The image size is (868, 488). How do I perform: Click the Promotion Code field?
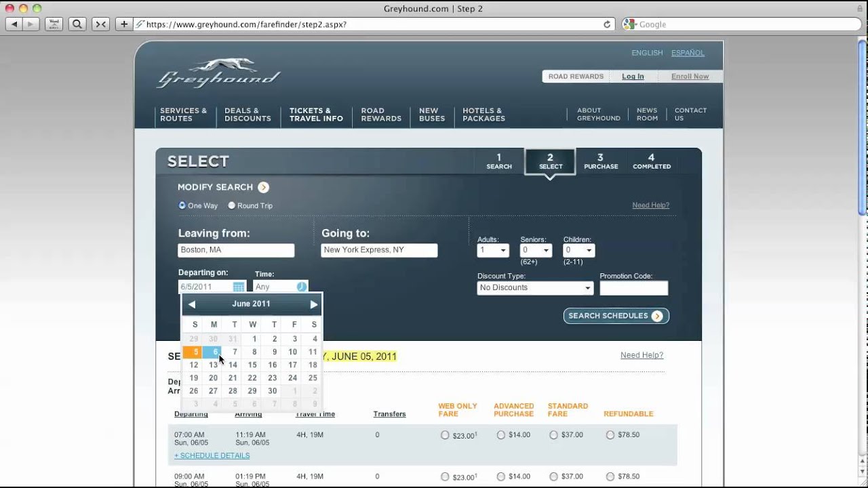633,288
